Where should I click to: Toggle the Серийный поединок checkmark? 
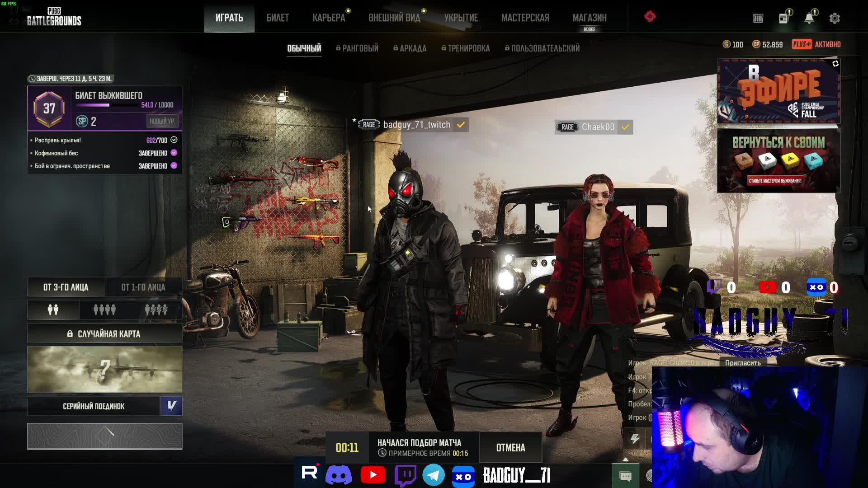pos(171,406)
